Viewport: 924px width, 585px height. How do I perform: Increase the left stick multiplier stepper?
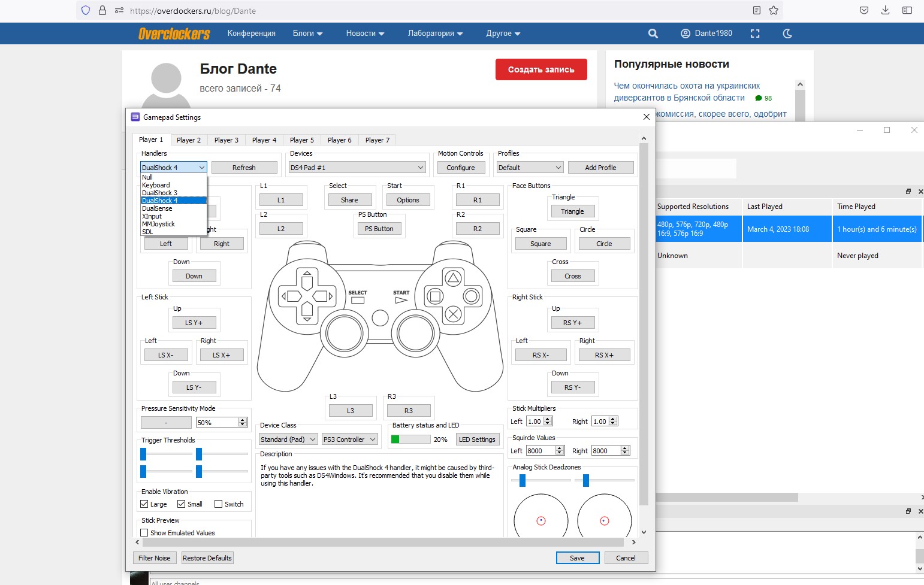[548, 419]
